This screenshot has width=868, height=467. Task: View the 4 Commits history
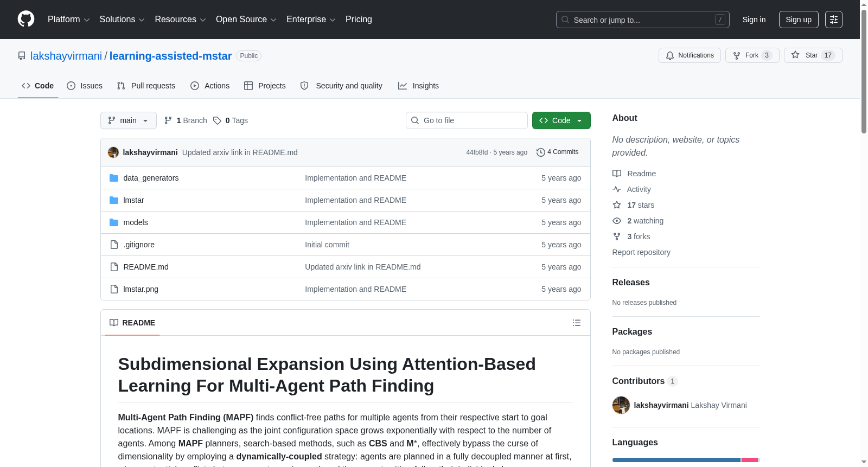coord(558,152)
